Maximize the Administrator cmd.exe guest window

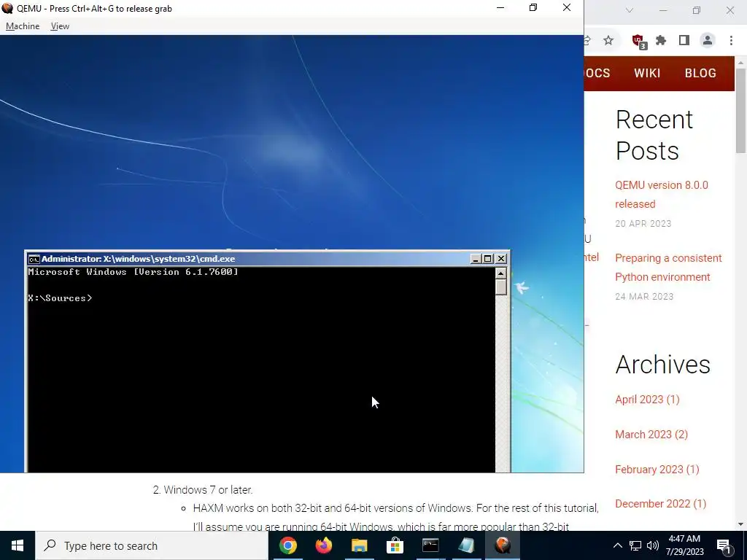point(488,259)
